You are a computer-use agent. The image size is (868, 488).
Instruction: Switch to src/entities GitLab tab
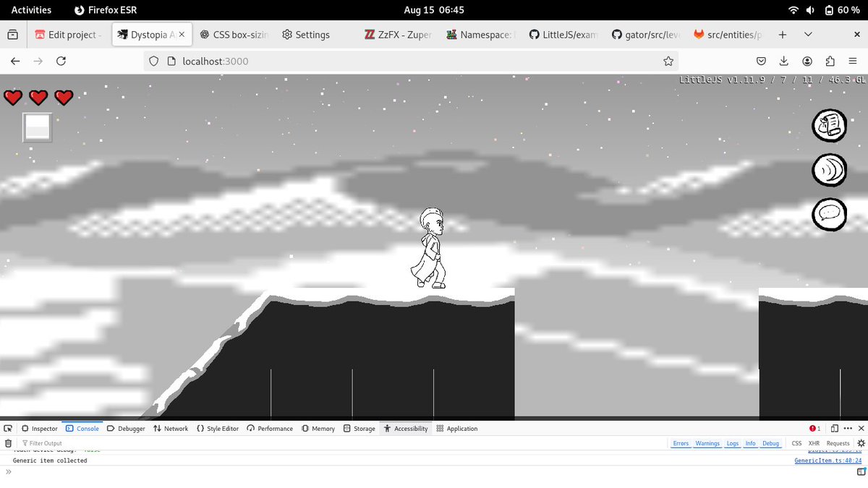click(728, 35)
